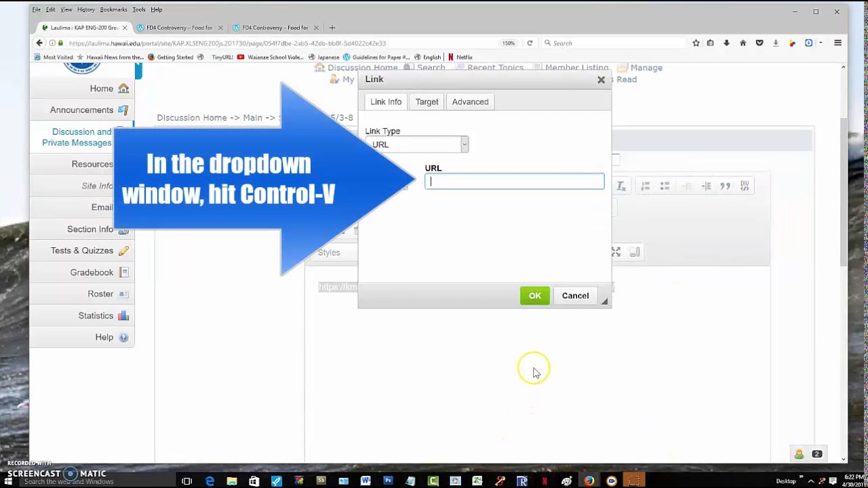Launch Microsoft Edge from the taskbar

(x=210, y=481)
